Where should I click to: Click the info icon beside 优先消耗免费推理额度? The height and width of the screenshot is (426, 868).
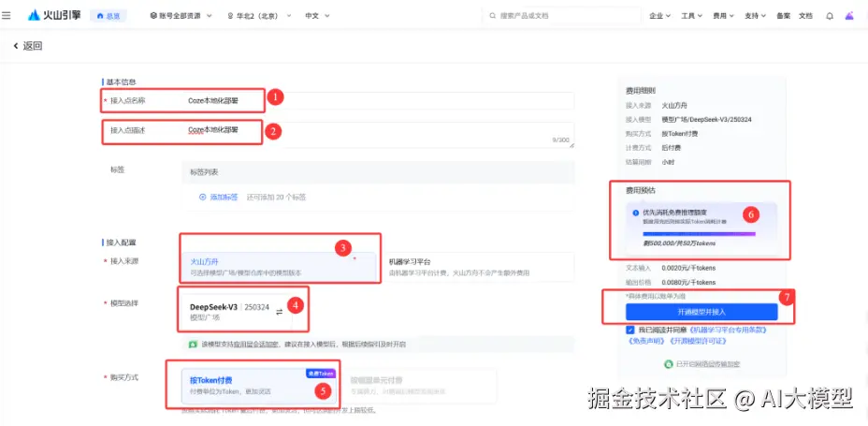[635, 213]
